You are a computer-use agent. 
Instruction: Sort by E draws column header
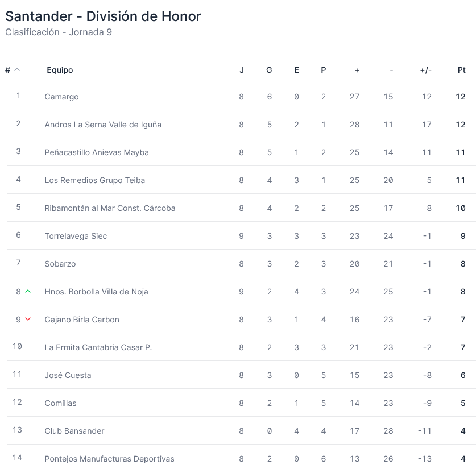[296, 70]
